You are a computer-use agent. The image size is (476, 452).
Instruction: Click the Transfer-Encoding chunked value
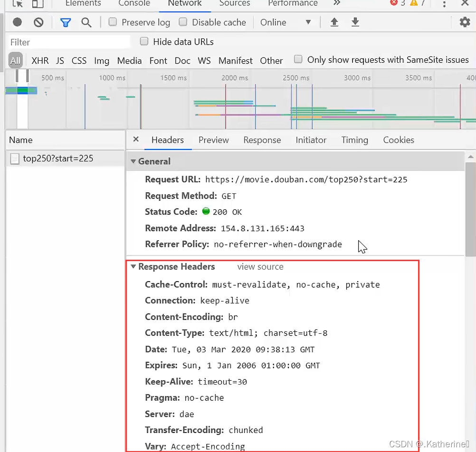click(246, 430)
